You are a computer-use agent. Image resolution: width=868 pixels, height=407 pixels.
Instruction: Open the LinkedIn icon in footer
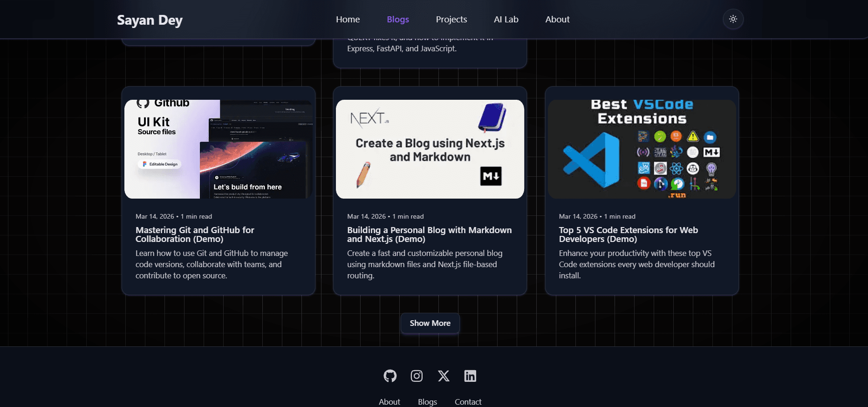[470, 376]
